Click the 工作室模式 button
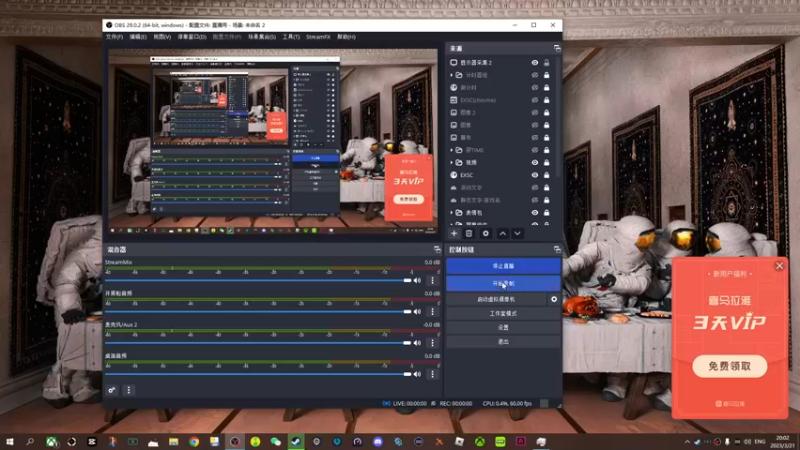Screen dimensions: 800x450 [x=503, y=313]
